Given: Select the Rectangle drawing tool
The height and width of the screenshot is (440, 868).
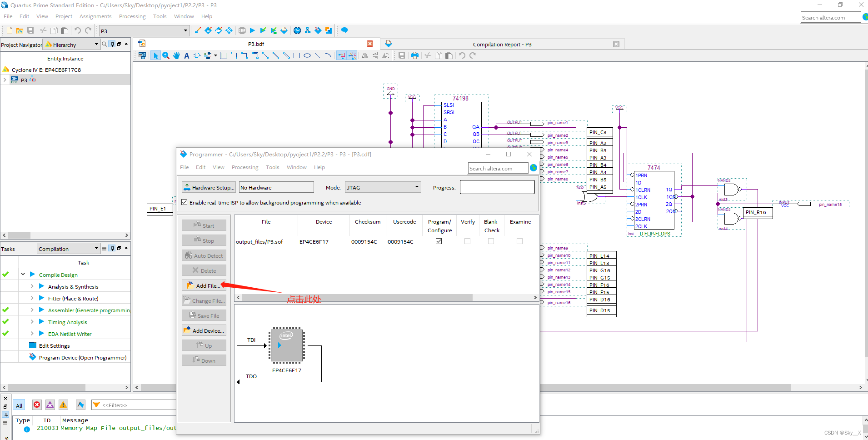Looking at the screenshot, I should click(297, 55).
